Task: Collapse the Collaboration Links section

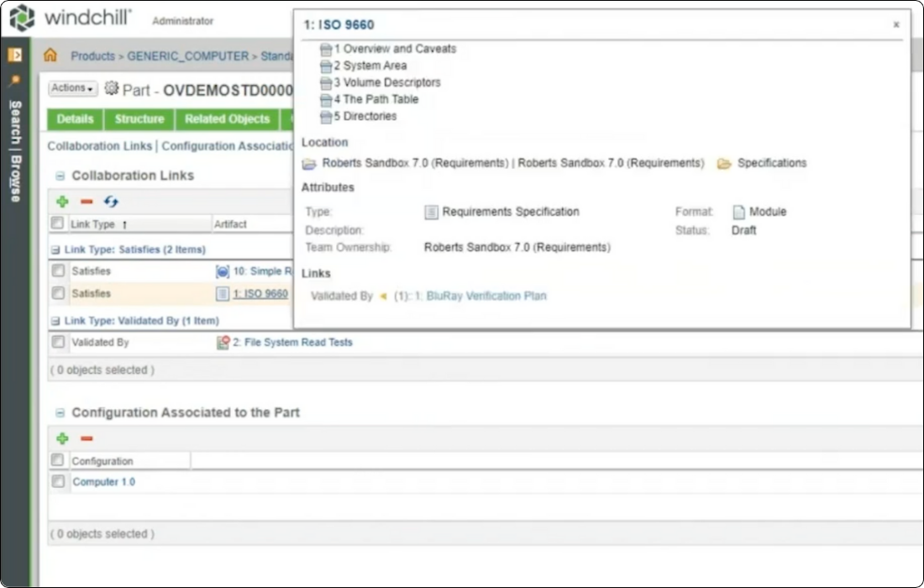Action: coord(60,176)
